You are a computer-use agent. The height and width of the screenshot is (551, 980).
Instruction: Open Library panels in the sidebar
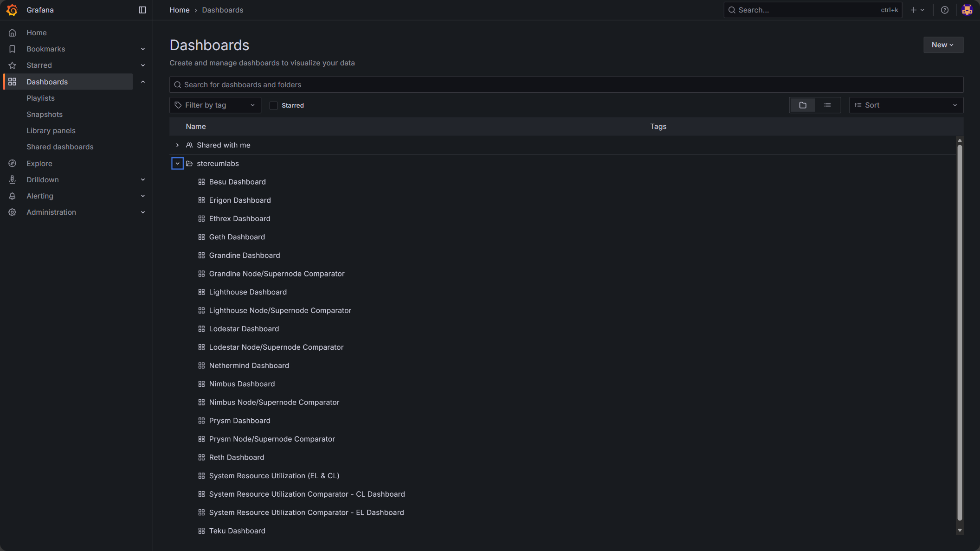[51, 130]
